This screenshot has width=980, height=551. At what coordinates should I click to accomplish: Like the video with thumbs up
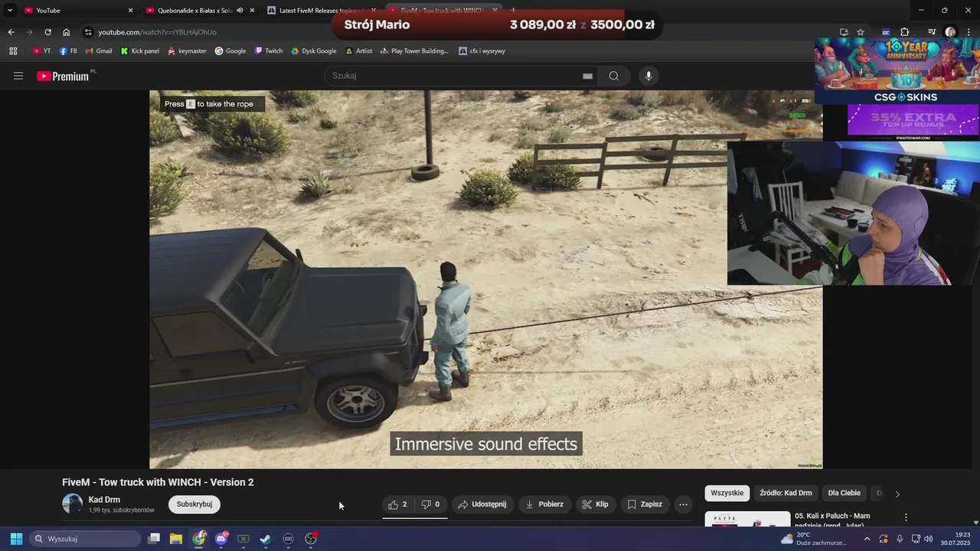pyautogui.click(x=398, y=504)
